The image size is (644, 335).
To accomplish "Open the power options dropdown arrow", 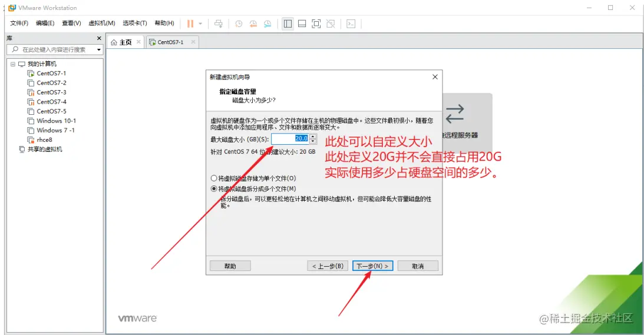I will (200, 24).
